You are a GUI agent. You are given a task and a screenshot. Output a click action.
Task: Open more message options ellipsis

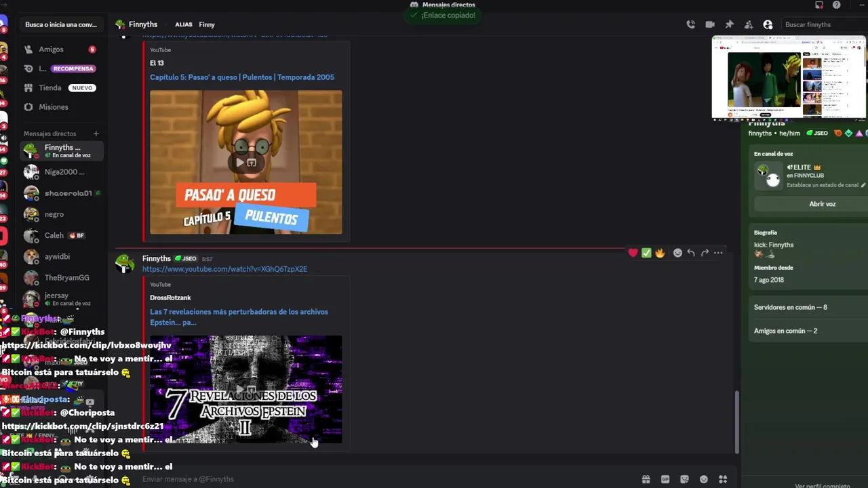718,253
